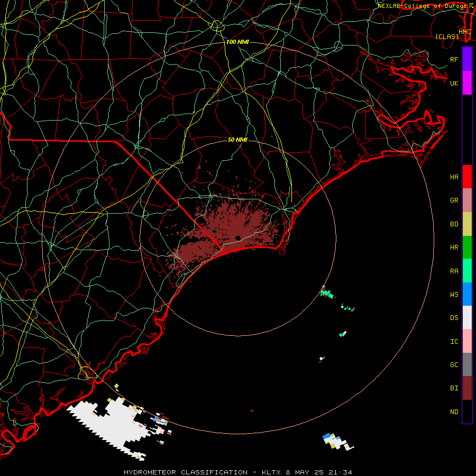Click the small isolated brown echo pixel over ocean
The height and width of the screenshot is (476, 476).
tap(252, 411)
